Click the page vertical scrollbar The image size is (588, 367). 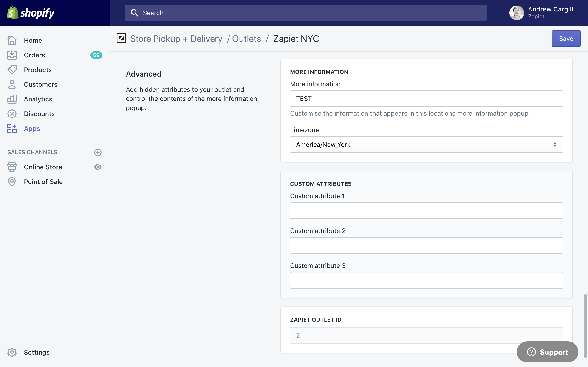click(x=585, y=325)
